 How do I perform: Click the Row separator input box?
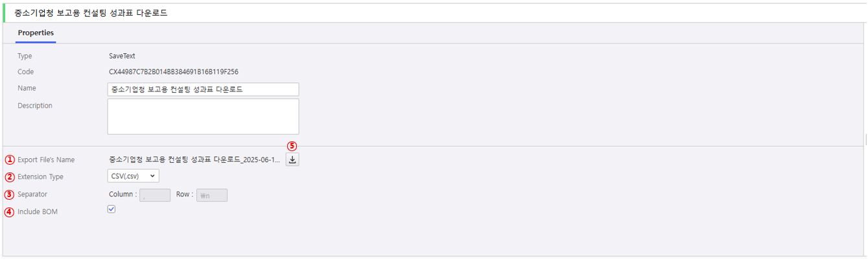coord(212,195)
